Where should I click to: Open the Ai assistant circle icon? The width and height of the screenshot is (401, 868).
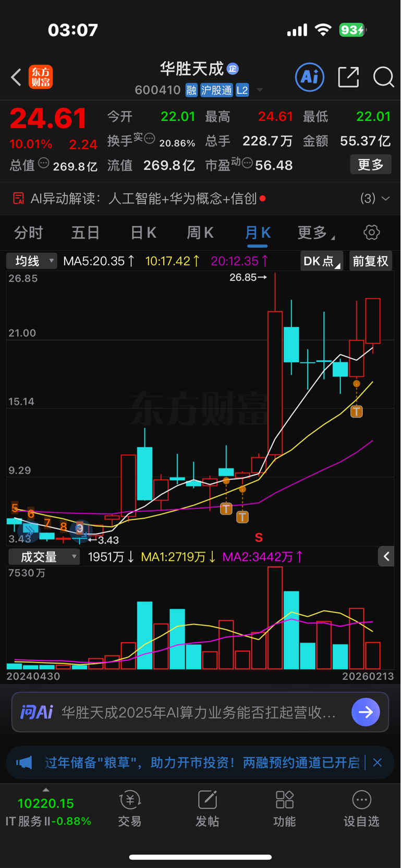click(x=310, y=77)
